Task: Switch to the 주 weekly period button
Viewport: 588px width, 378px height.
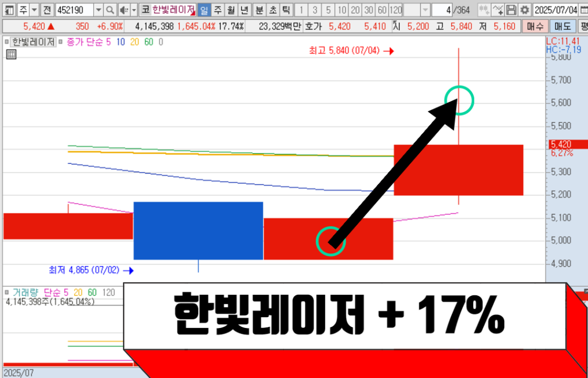Action: click(x=218, y=10)
